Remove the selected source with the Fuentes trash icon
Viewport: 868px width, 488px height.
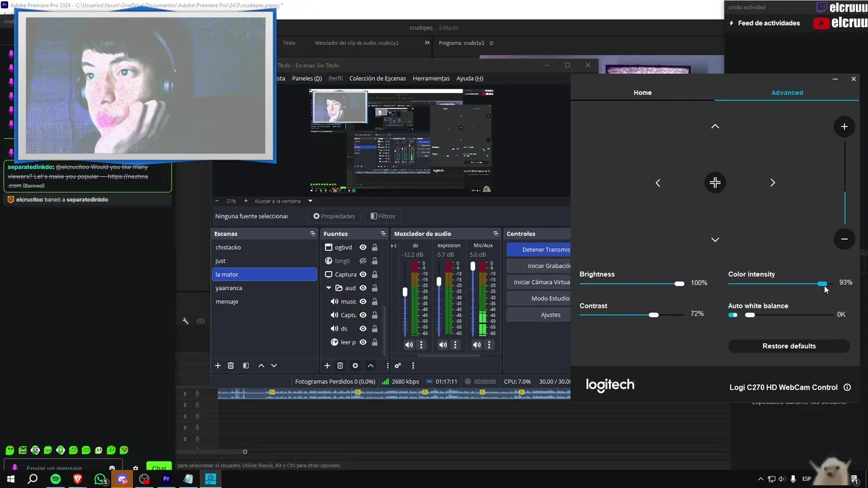tap(340, 365)
